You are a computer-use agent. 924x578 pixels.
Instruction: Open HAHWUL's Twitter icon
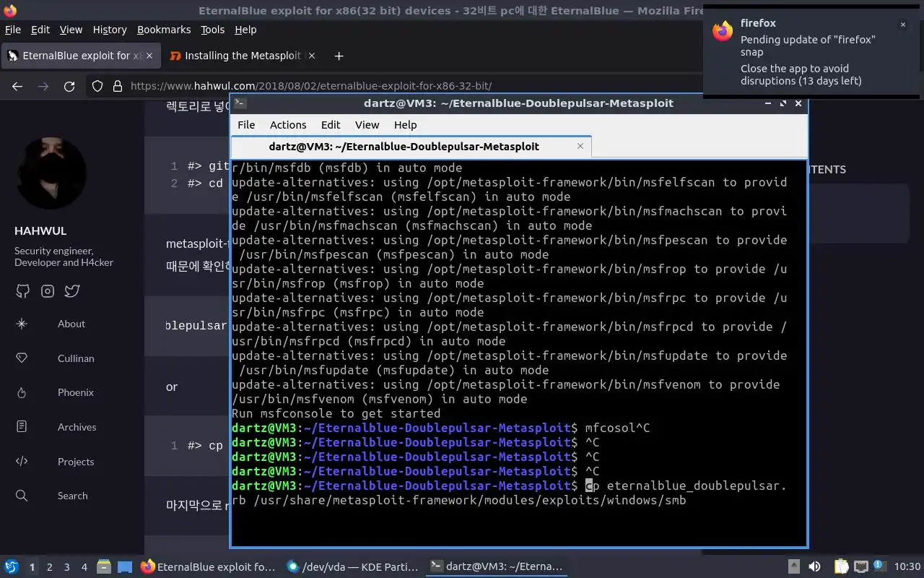(x=72, y=291)
